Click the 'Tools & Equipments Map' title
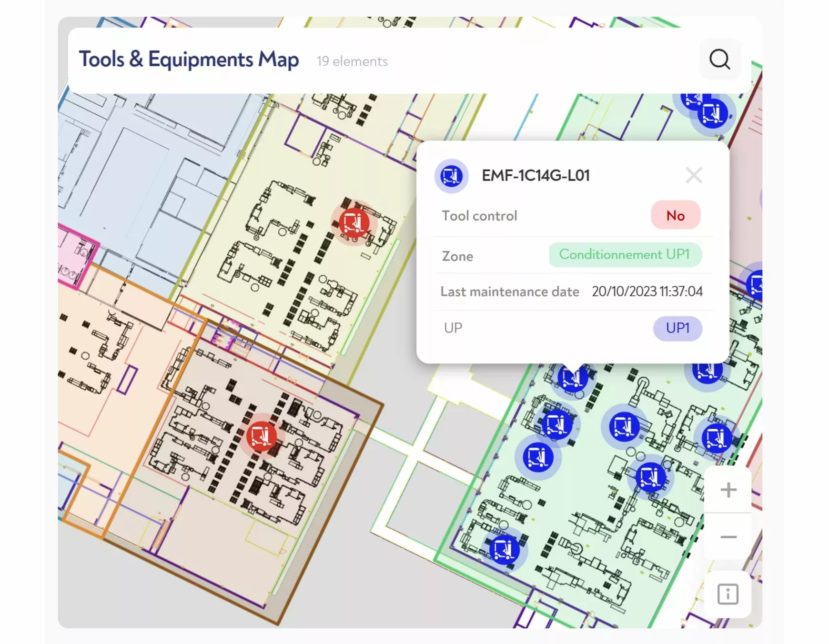This screenshot has height=644, width=829. (x=189, y=60)
